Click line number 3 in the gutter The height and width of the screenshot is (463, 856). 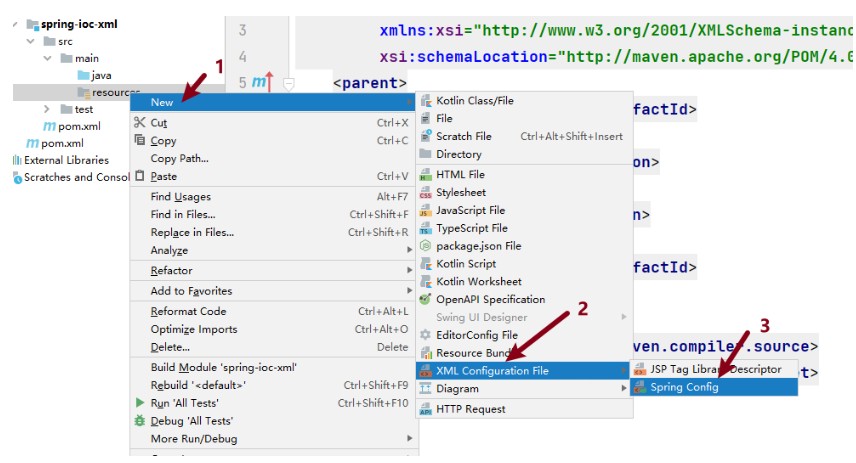(242, 30)
